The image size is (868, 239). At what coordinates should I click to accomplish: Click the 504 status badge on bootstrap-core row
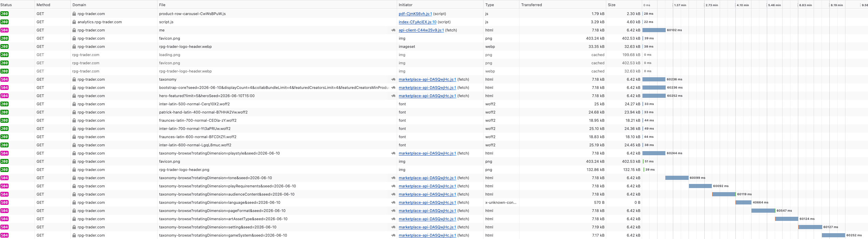click(4, 88)
